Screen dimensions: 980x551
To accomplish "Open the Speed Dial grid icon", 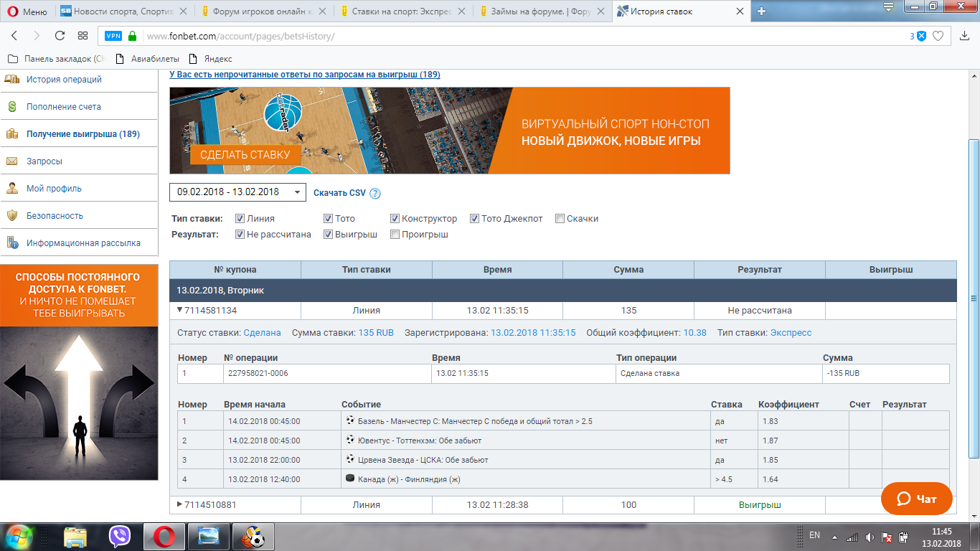I will tap(83, 36).
